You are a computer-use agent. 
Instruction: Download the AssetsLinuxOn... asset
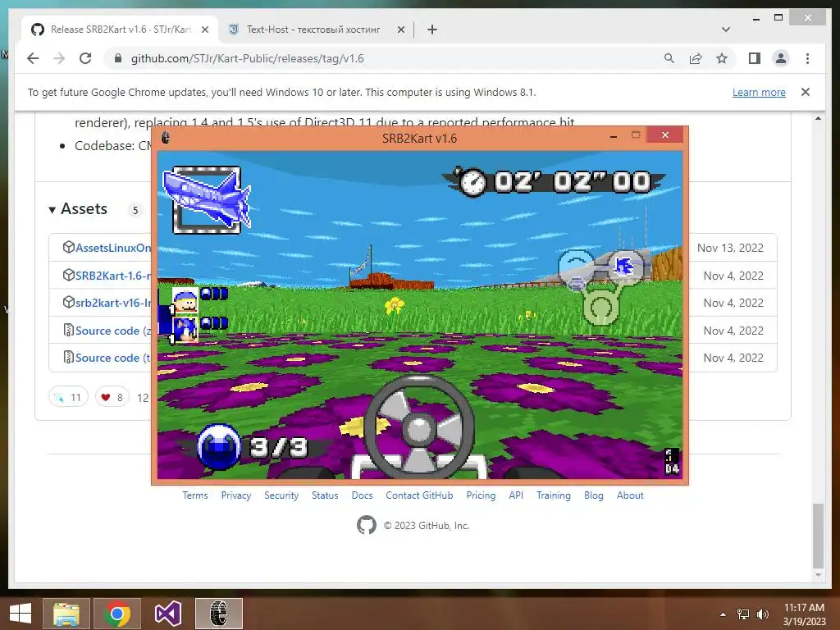(x=113, y=248)
